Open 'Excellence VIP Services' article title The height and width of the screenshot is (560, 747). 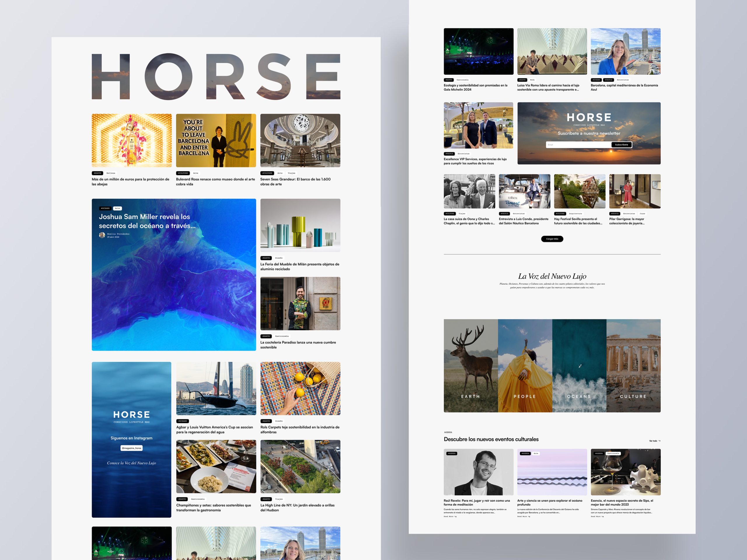pyautogui.click(x=475, y=161)
